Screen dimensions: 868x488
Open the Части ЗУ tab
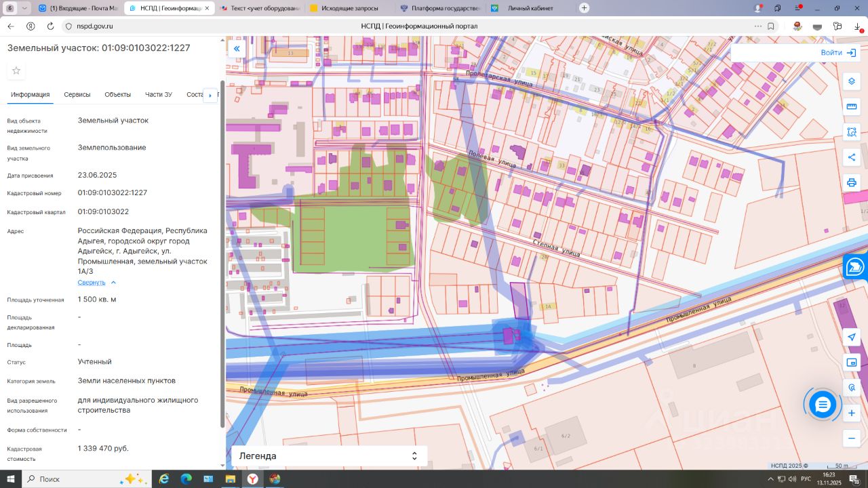click(x=158, y=95)
